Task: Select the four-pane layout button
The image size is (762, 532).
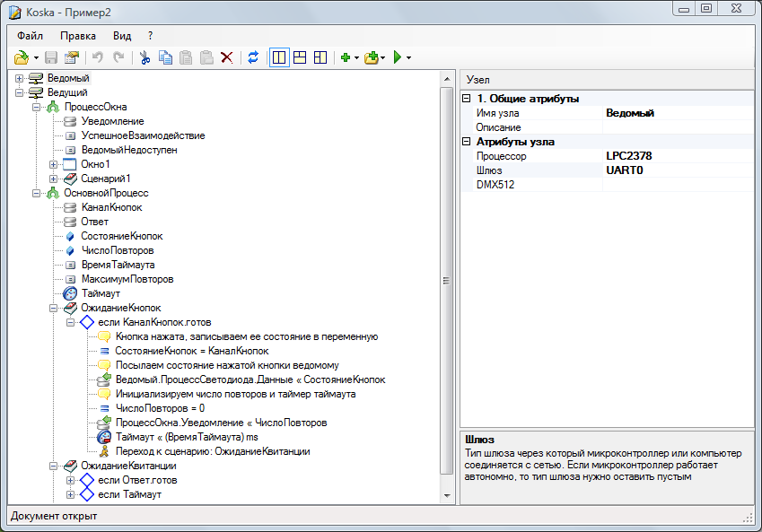Action: click(320, 57)
